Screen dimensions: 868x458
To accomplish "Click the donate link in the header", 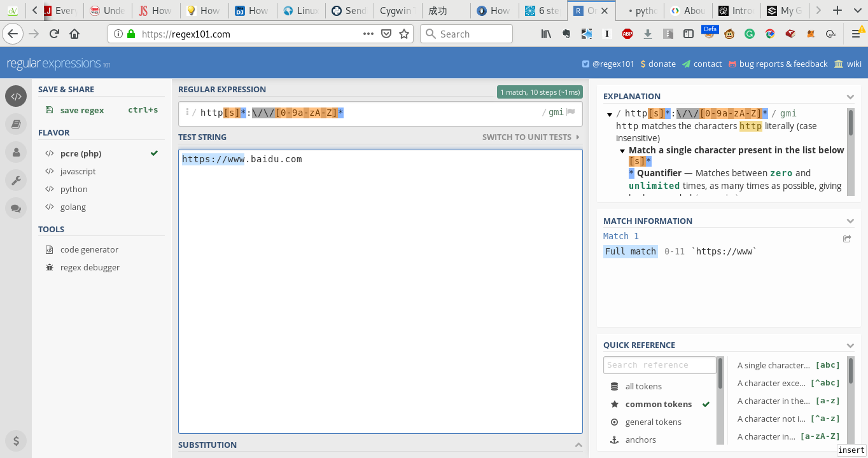I will coord(658,64).
